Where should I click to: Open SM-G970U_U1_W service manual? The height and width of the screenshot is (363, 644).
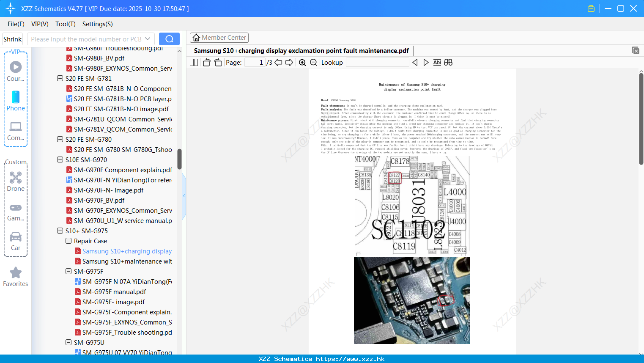[x=119, y=220]
